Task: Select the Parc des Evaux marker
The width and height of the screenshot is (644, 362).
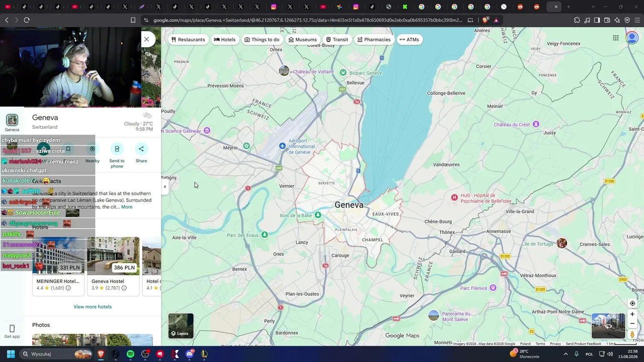Action: pos(265,234)
